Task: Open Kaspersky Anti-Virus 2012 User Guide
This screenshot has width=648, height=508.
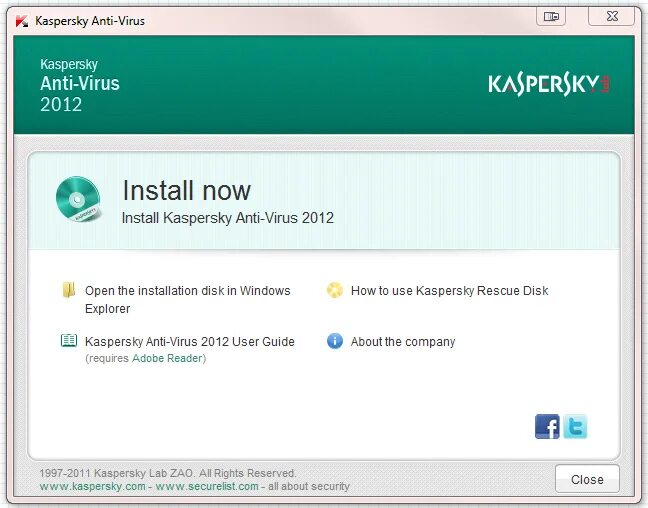Action: tap(190, 341)
